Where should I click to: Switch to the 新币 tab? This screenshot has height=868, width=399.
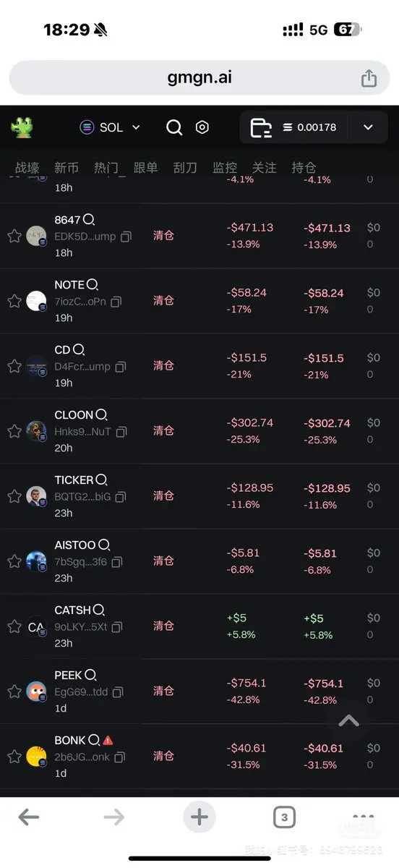click(66, 168)
